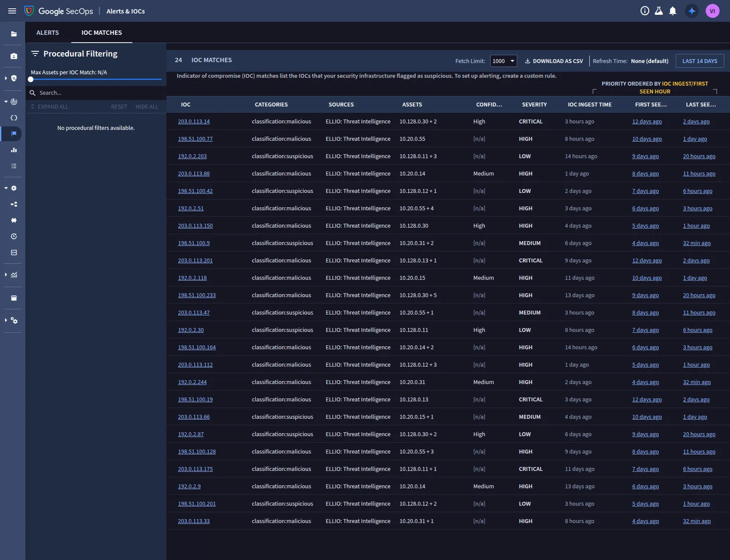This screenshot has width=730, height=560.
Task: Sort by the SEVERITY column header
Action: click(534, 105)
